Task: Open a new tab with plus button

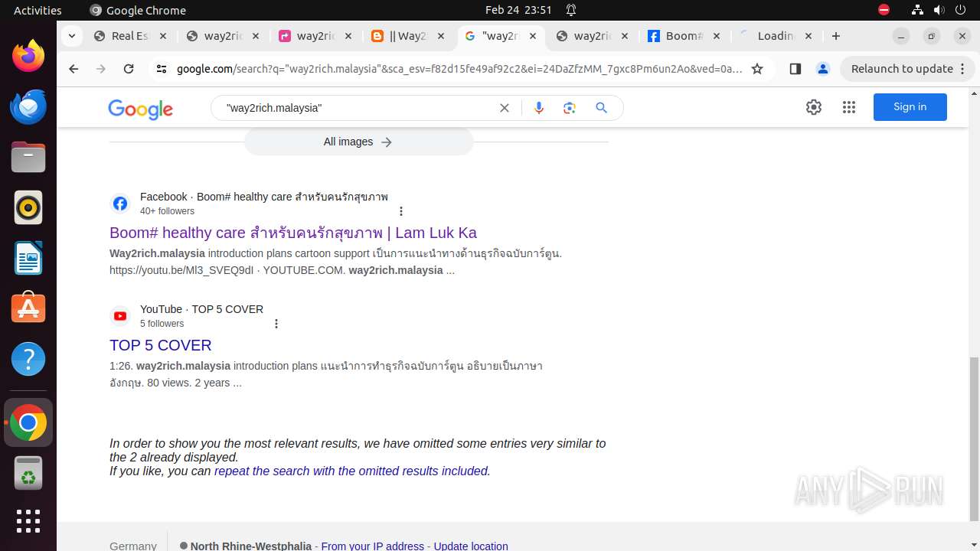Action: [836, 36]
